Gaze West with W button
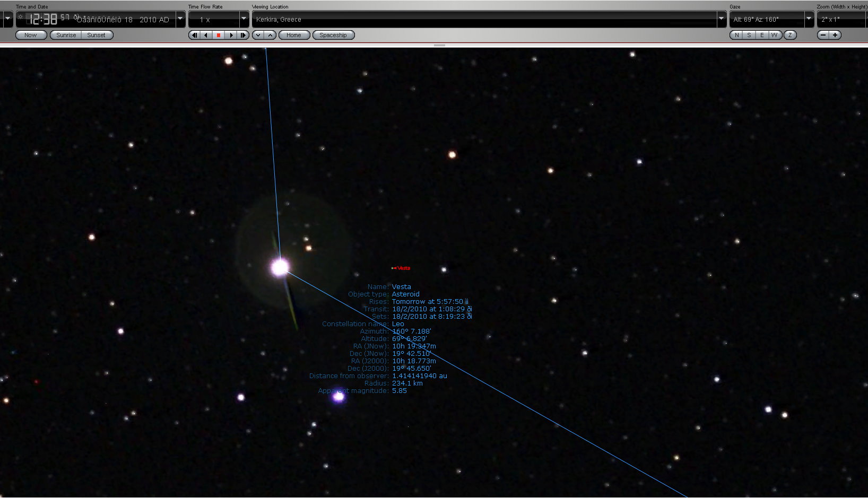Image resolution: width=868 pixels, height=498 pixels. pyautogui.click(x=775, y=35)
